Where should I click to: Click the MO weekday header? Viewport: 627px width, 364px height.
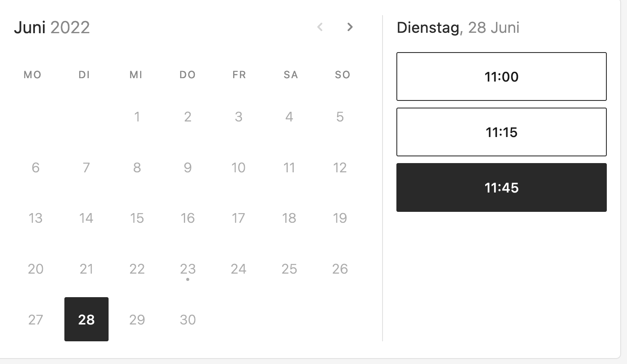pyautogui.click(x=32, y=75)
